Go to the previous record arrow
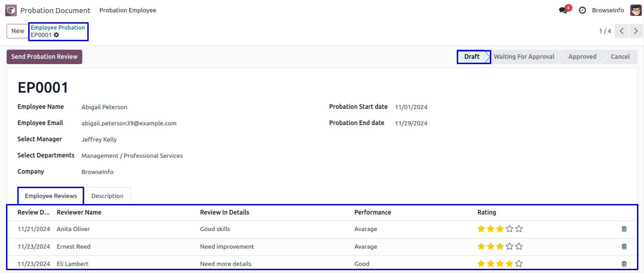 (x=621, y=31)
